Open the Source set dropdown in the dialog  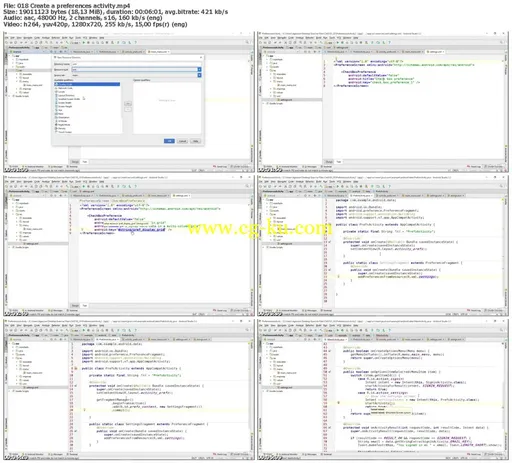click(x=199, y=75)
